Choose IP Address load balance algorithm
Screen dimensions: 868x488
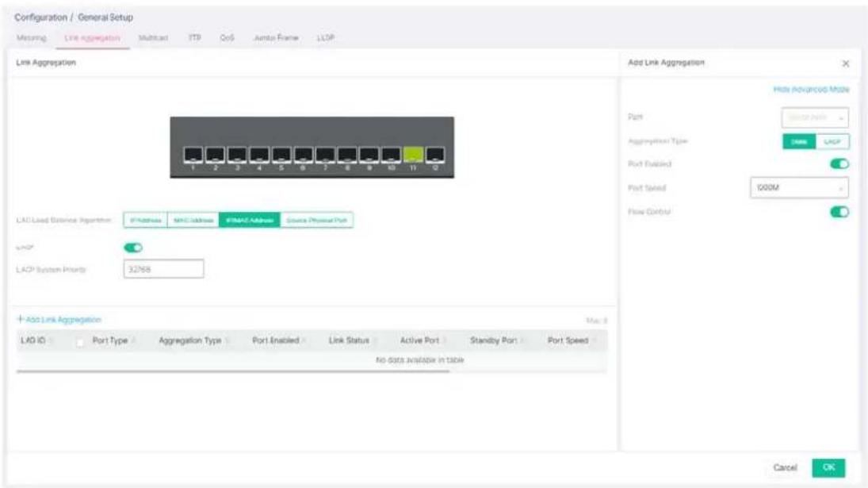tap(146, 221)
